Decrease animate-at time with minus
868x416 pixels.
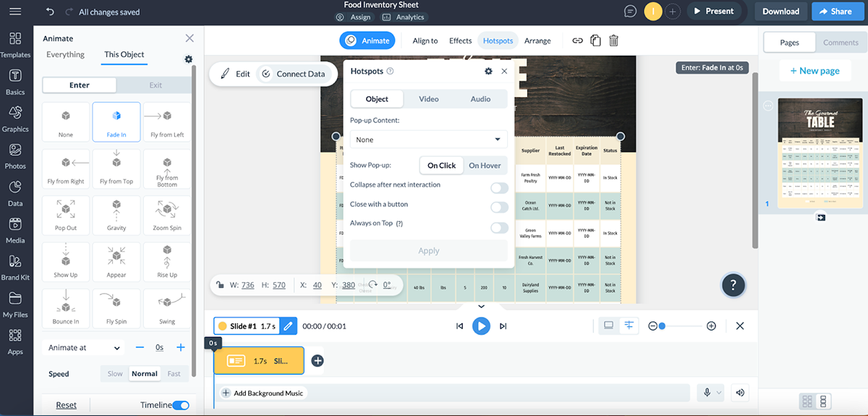click(x=140, y=348)
